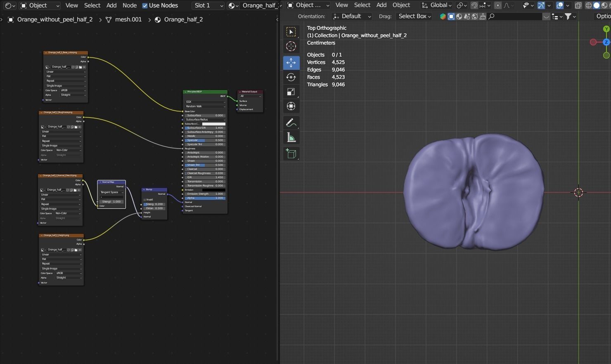This screenshot has height=364, width=611.
Task: Toggle X-ray view in viewport header
Action: pyautogui.click(x=578, y=5)
